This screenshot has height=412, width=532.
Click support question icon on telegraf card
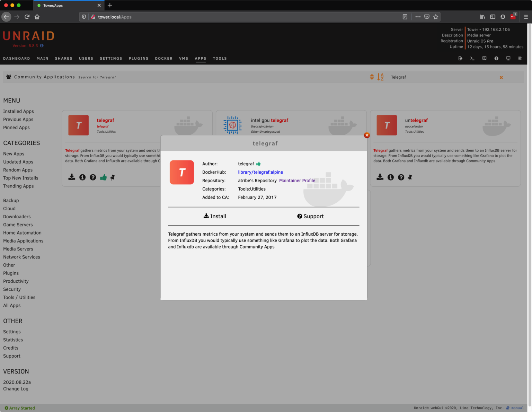pos(93,177)
